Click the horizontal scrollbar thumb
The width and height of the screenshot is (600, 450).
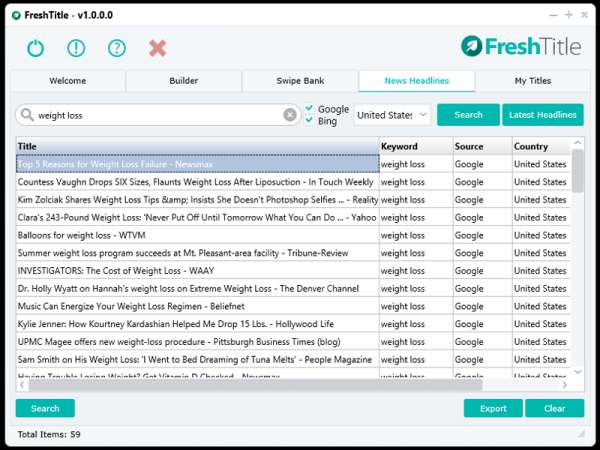[x=255, y=385]
